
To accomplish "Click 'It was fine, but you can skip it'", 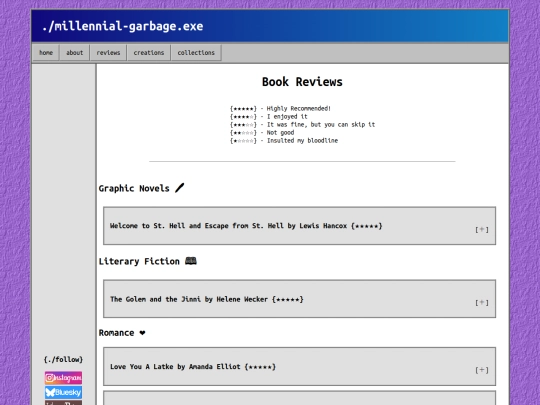I will coord(302,124).
